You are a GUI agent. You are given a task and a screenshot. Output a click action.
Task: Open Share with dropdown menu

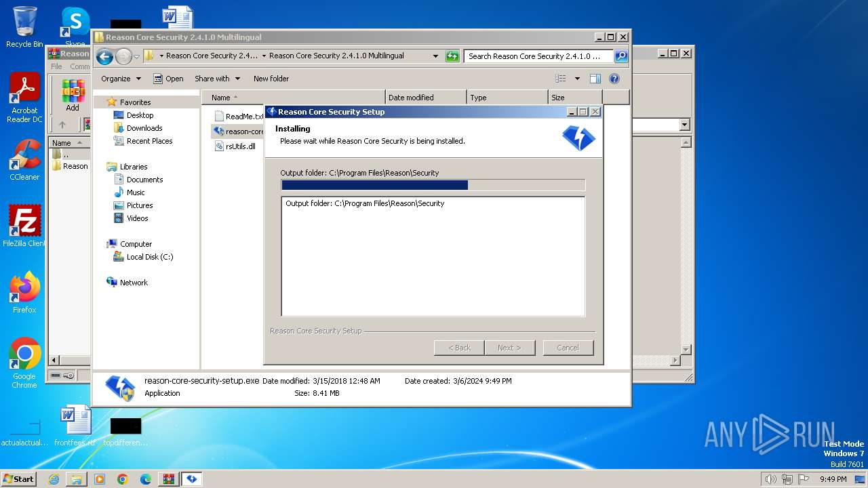217,79
